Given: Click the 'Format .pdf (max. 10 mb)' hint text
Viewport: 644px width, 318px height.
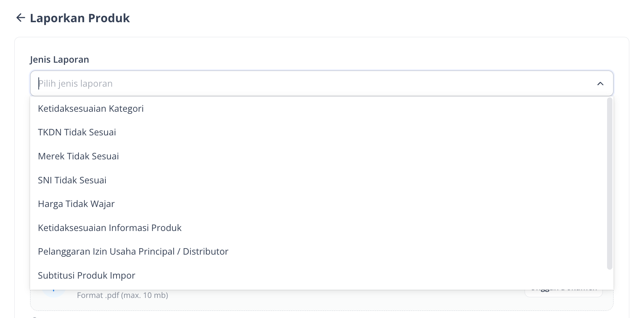Looking at the screenshot, I should (123, 295).
